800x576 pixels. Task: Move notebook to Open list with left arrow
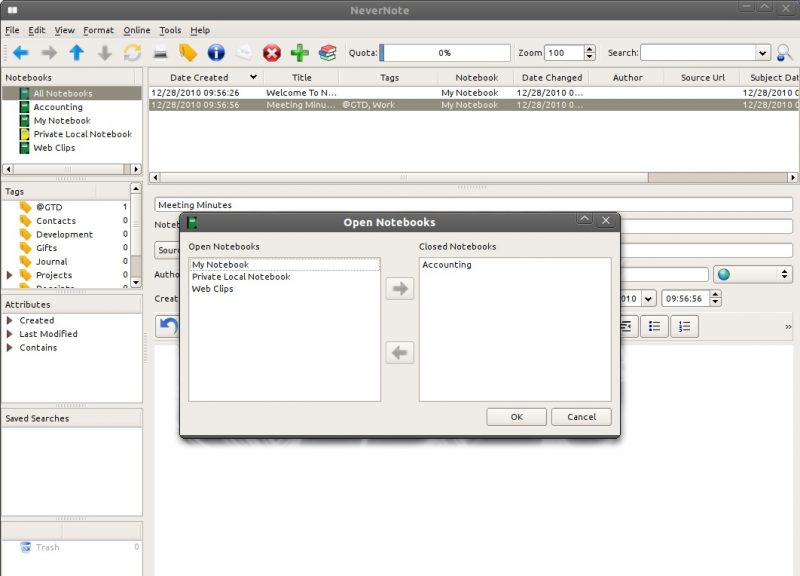(x=399, y=353)
